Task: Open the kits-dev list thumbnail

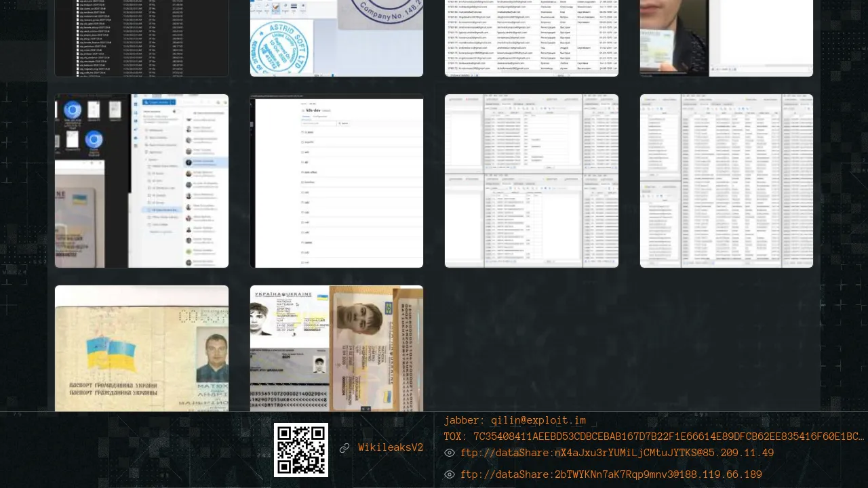Action: [x=336, y=181]
